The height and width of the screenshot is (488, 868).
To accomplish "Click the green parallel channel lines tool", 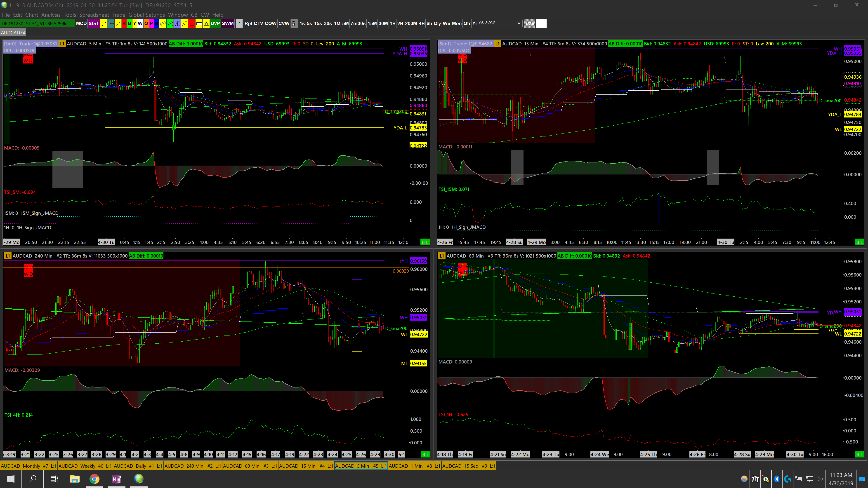I will click(170, 23).
